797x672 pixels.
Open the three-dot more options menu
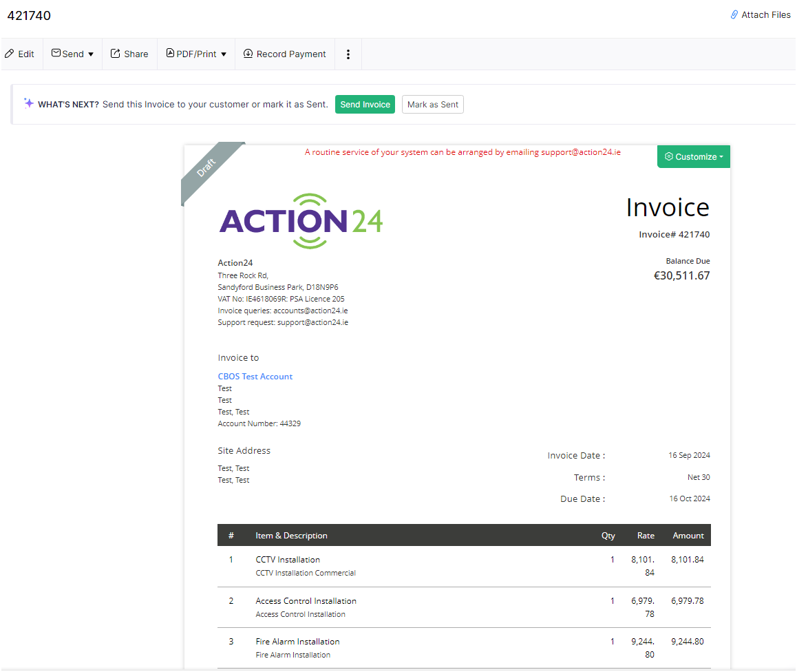coord(348,54)
